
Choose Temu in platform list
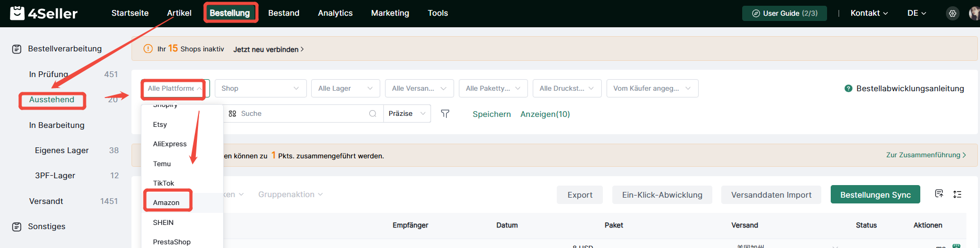182,164
